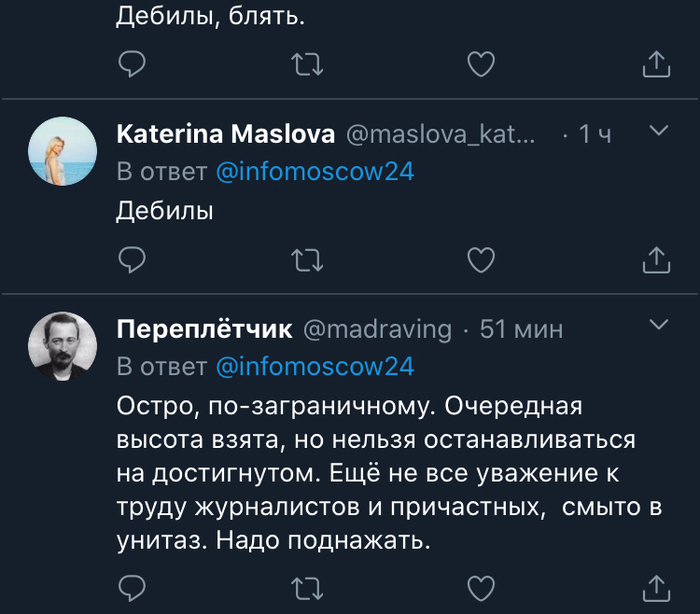Like the topmost tweet
The image size is (700, 614).
click(x=481, y=65)
